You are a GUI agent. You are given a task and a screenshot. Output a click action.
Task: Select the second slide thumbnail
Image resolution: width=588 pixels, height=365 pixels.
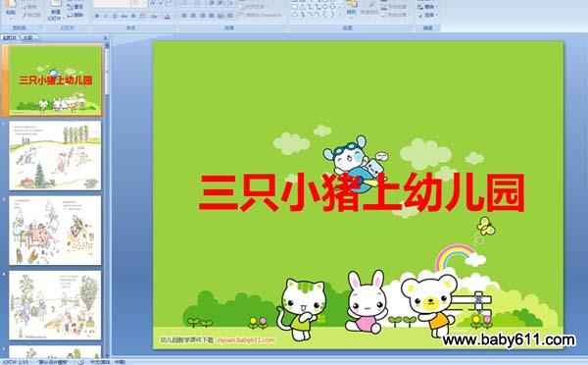(55, 155)
